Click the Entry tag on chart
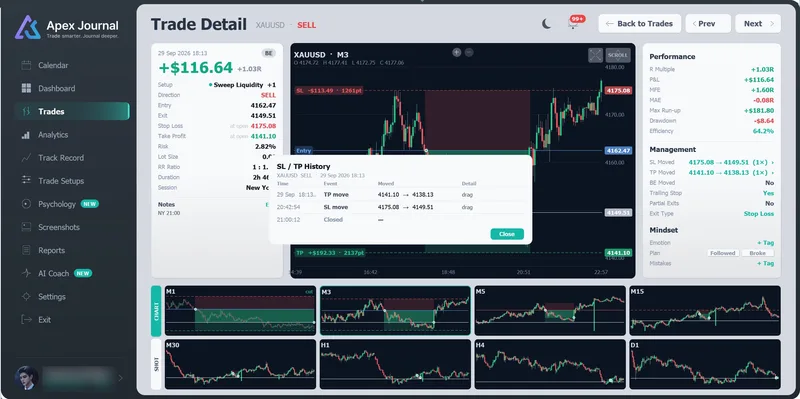The image size is (800, 399). coord(304,151)
